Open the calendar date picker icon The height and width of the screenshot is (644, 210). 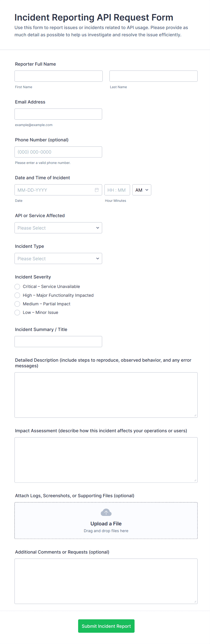tap(97, 190)
